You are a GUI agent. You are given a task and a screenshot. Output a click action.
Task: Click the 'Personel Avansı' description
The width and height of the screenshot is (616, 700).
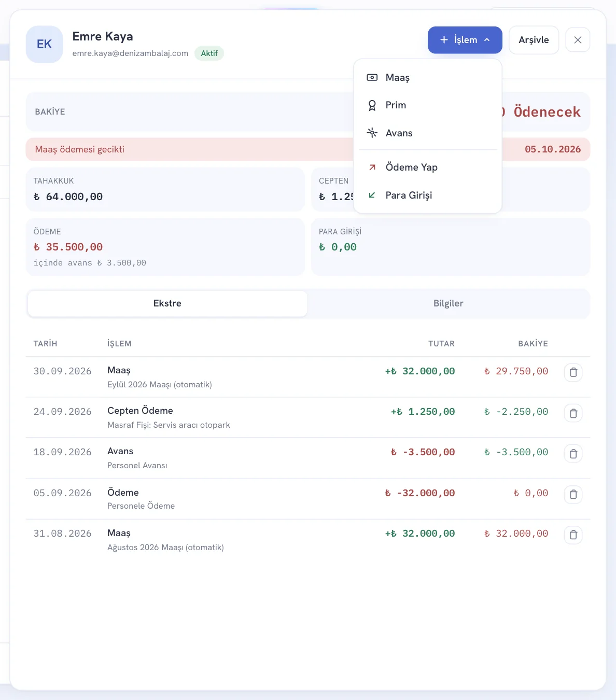(x=137, y=466)
